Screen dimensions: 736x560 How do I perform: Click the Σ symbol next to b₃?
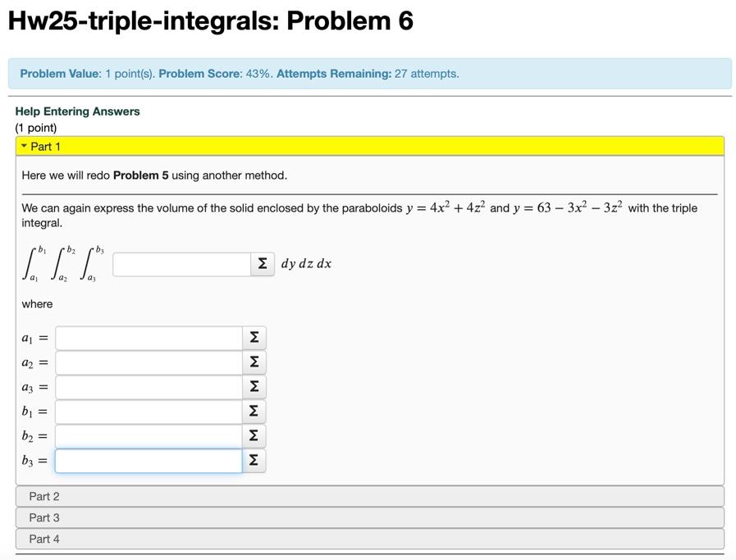254,460
